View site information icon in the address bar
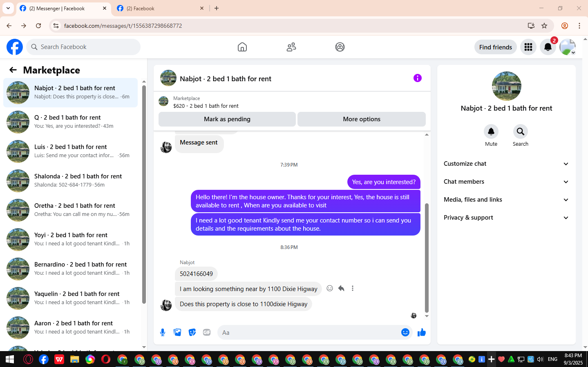The image size is (588, 367). click(x=56, y=26)
